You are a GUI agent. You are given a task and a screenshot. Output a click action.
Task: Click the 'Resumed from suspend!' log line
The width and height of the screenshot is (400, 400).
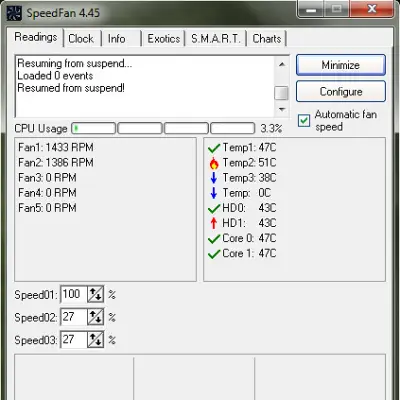71,88
